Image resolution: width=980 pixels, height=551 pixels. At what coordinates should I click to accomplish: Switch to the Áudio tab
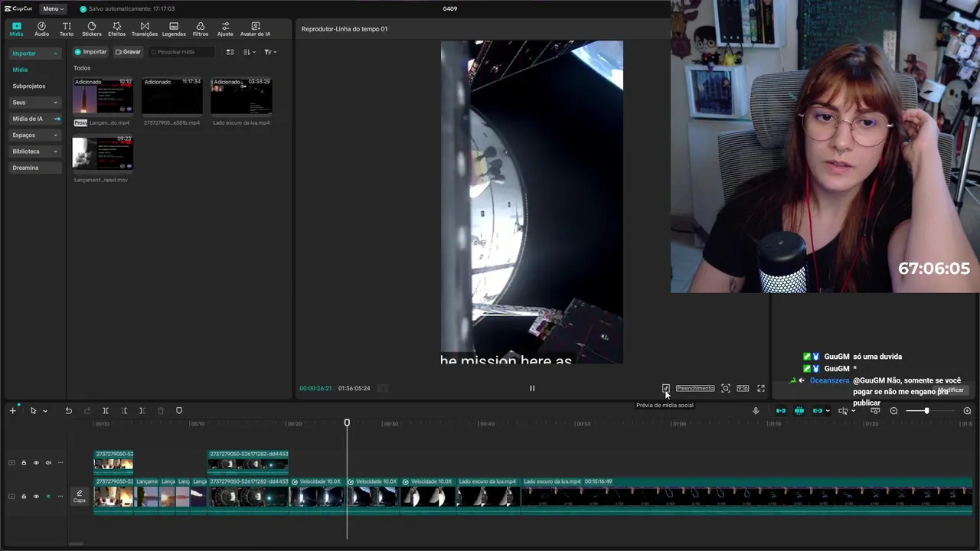tap(41, 29)
